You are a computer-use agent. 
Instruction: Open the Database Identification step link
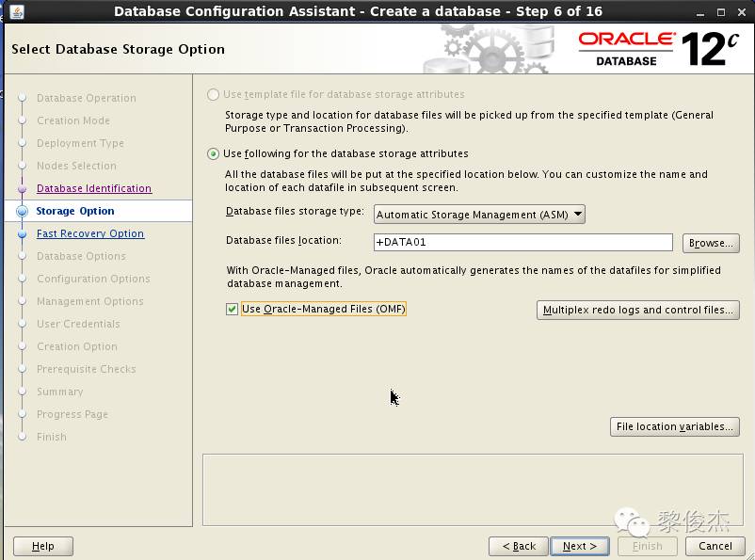(x=94, y=188)
